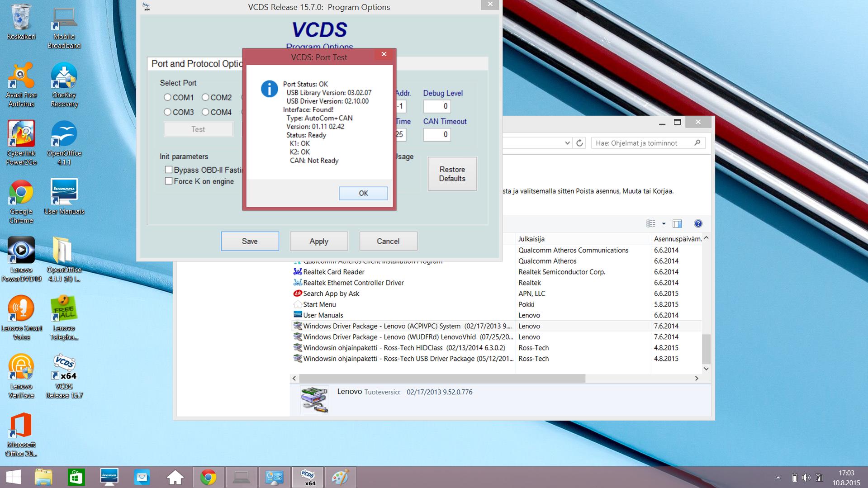Click the Restore Defaults button
The width and height of the screenshot is (868, 488).
click(452, 174)
